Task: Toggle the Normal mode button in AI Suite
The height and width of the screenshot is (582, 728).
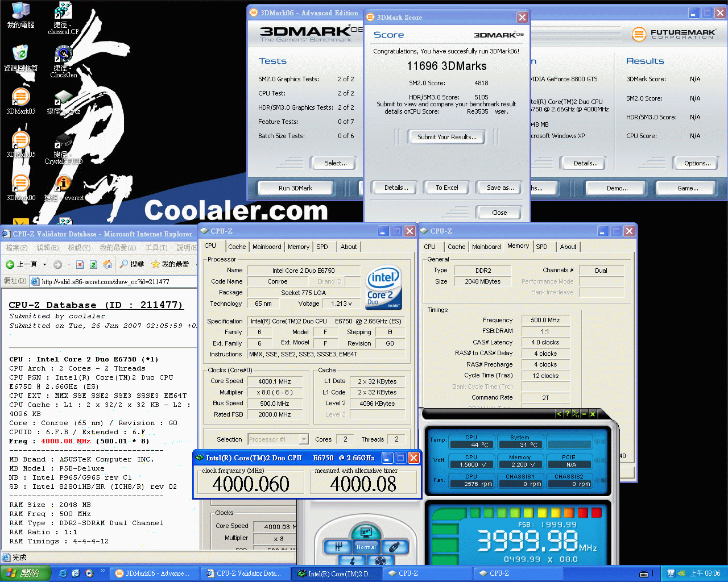Action: [x=366, y=547]
